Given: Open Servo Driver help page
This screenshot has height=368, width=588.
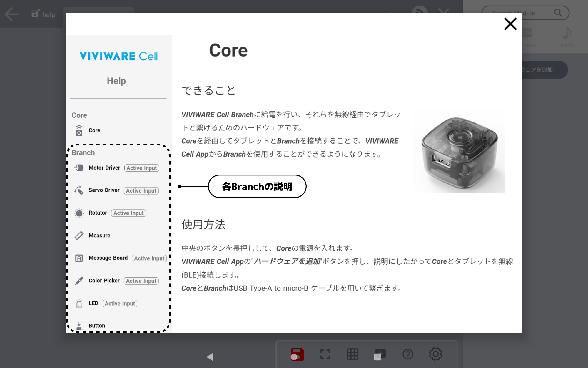Looking at the screenshot, I should pos(104,190).
